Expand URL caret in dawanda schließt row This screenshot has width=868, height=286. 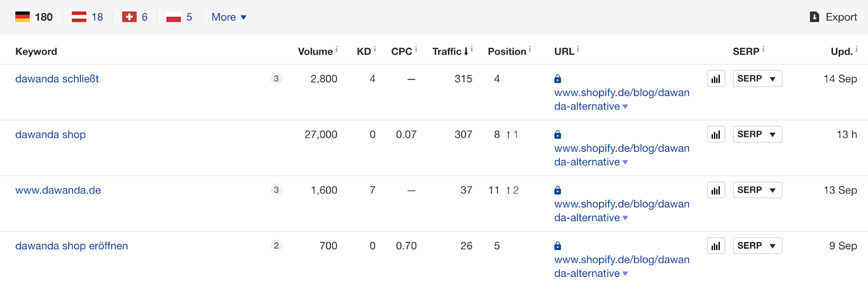coord(626,107)
